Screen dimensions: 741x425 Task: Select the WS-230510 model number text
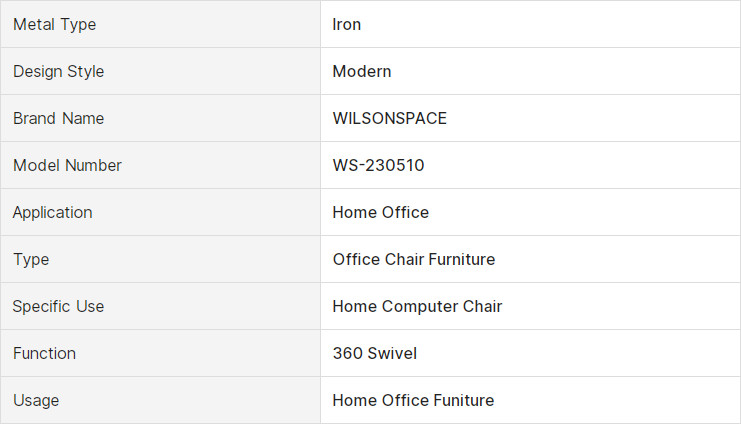coord(378,165)
